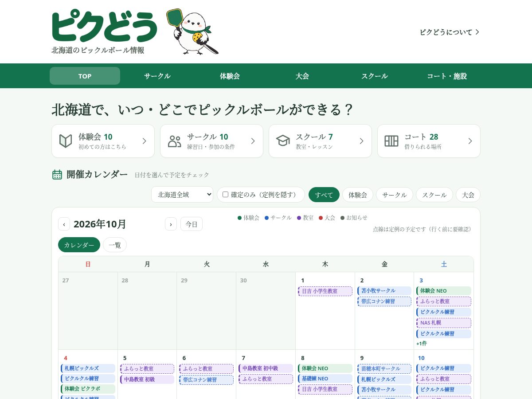Switch to 一覧 list view
Image resolution: width=532 pixels, height=399 pixels.
click(115, 245)
